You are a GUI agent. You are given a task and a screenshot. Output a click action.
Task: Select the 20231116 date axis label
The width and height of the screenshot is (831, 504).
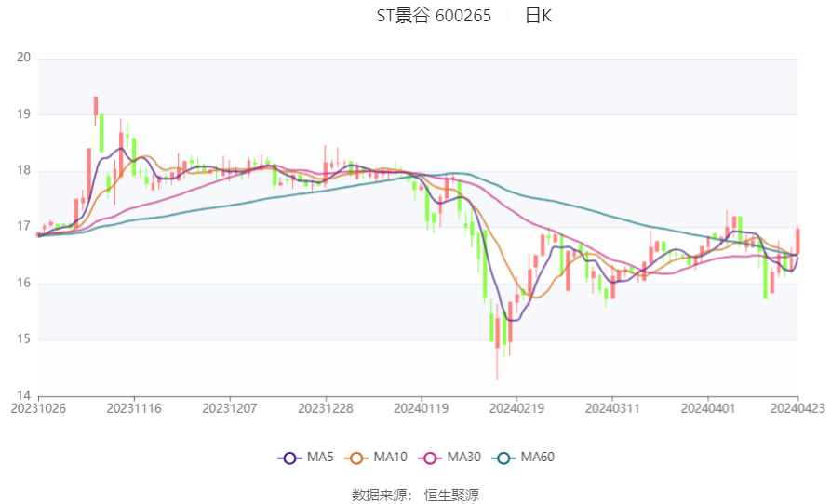click(134, 409)
